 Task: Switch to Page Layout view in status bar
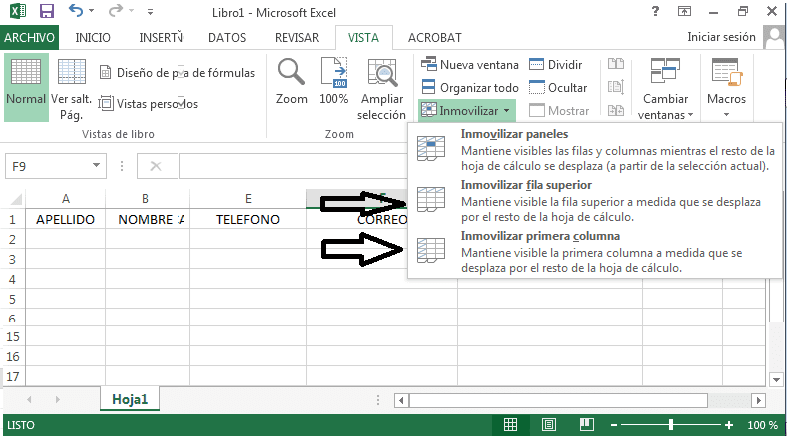pyautogui.click(x=548, y=425)
